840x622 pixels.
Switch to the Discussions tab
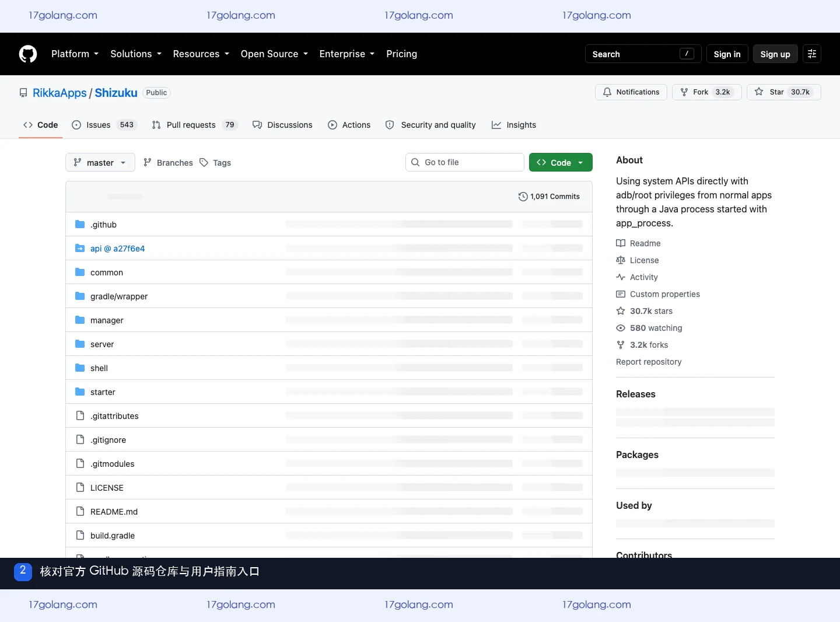click(282, 125)
